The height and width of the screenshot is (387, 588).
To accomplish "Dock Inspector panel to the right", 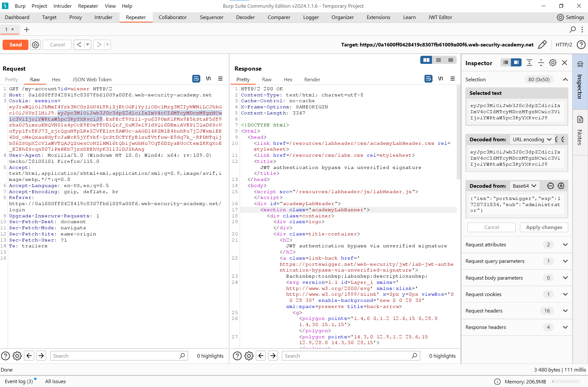I will click(x=516, y=63).
